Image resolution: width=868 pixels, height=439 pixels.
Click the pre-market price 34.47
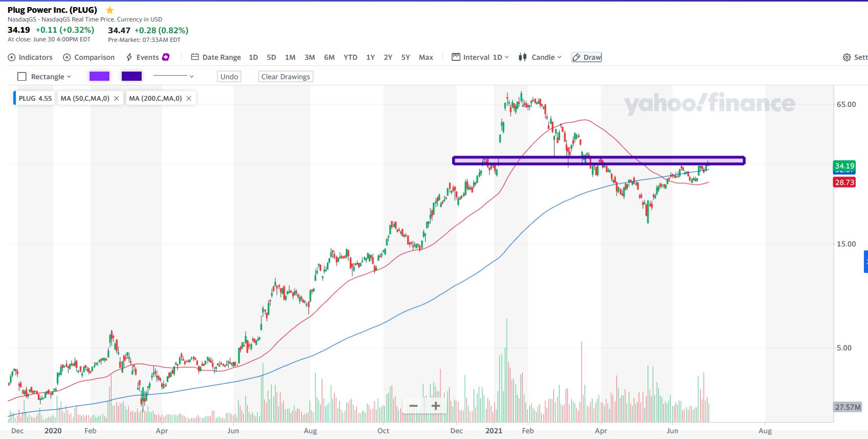[x=119, y=30]
